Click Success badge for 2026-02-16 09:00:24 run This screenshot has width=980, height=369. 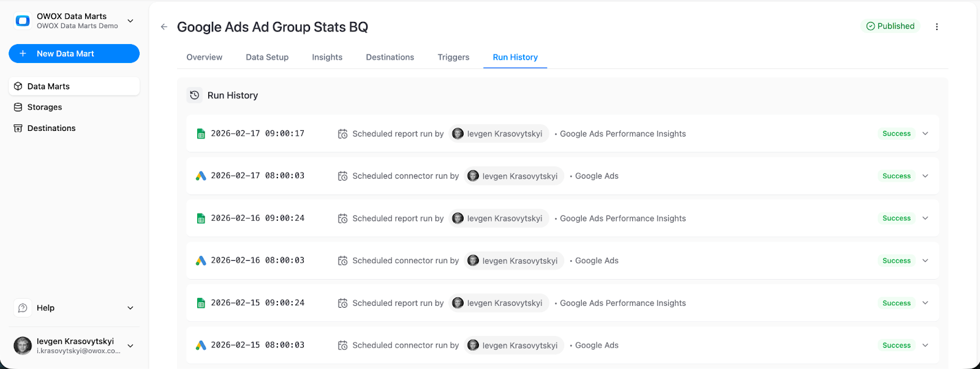pyautogui.click(x=897, y=218)
